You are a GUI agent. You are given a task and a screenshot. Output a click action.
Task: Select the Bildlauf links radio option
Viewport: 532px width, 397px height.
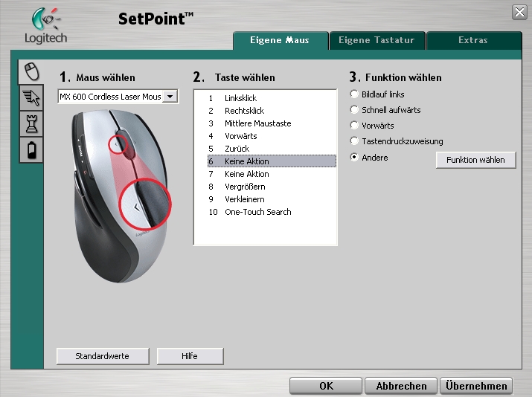coord(354,94)
